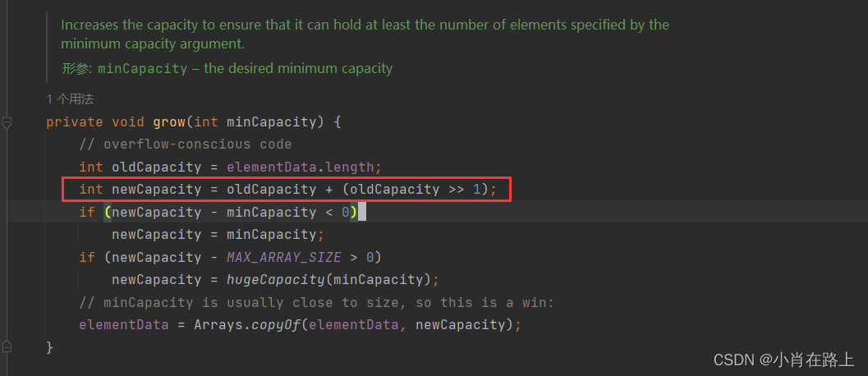The width and height of the screenshot is (868, 376).
Task: Click 'Arrays.copyOf' method call
Action: pos(247,324)
